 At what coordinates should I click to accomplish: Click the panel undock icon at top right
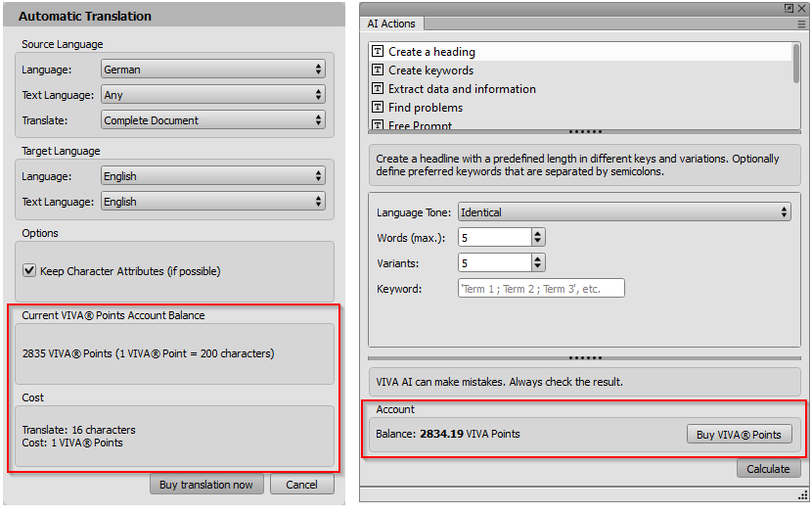[789, 7]
